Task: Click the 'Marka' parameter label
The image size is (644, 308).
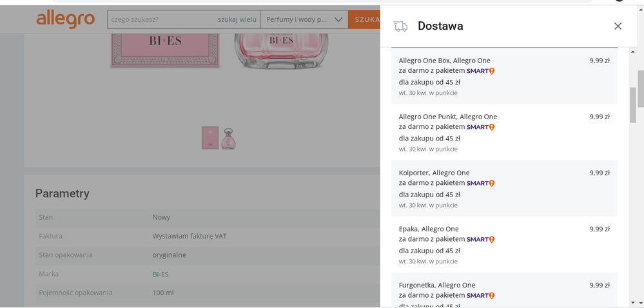Action: [48, 274]
